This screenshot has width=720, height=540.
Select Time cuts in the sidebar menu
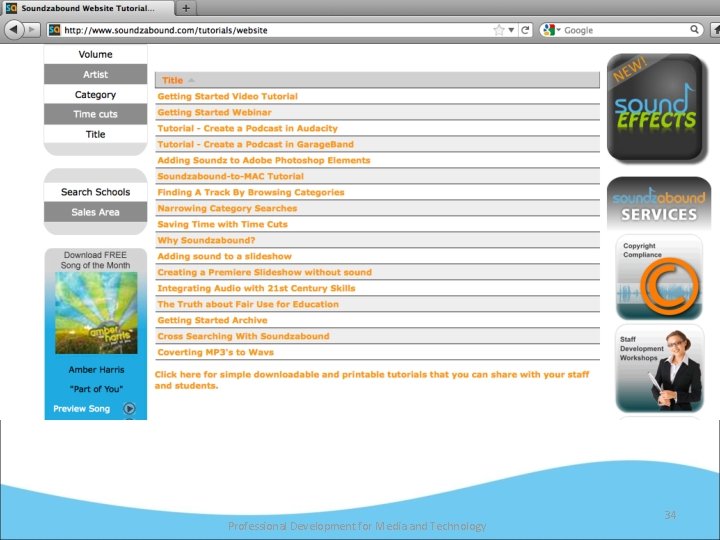point(96,114)
